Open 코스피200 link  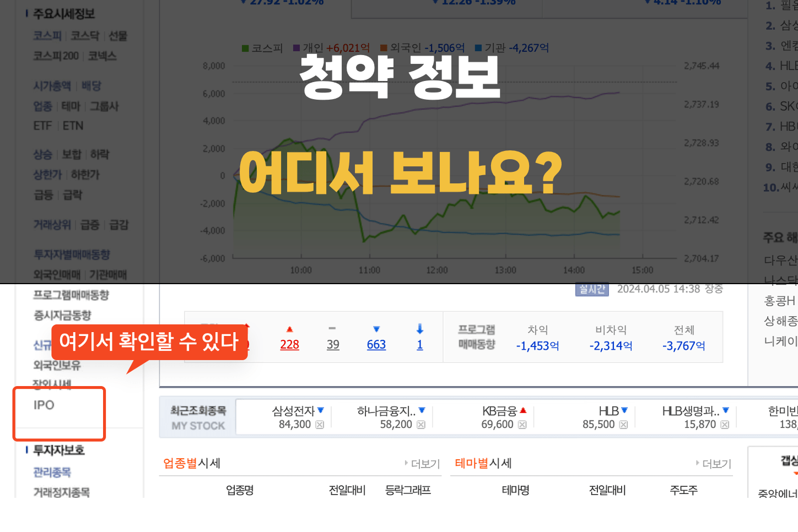pos(56,56)
